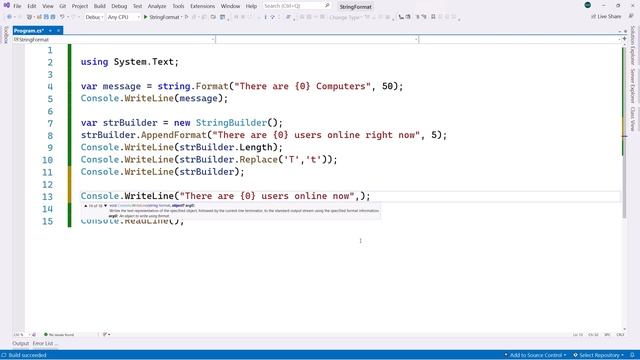Open the Help menu
The height and width of the screenshot is (360, 640).
point(251,6)
